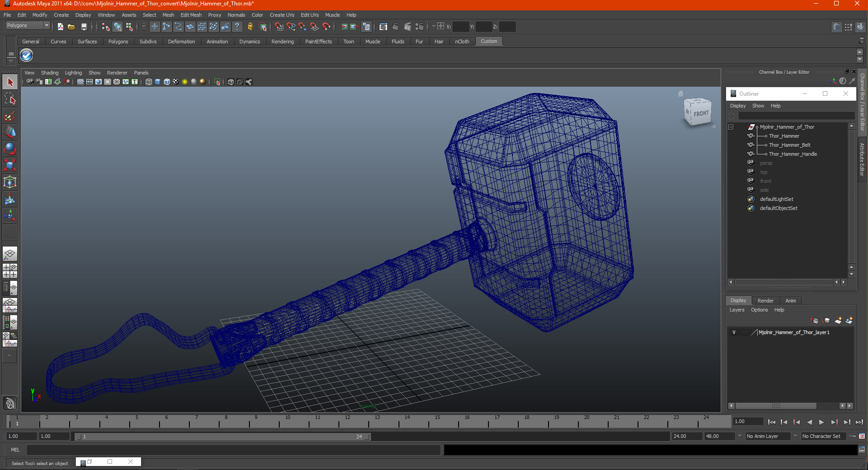Click the Select camera icon in viewport toolbar
The height and width of the screenshot is (470, 868).
tap(30, 82)
